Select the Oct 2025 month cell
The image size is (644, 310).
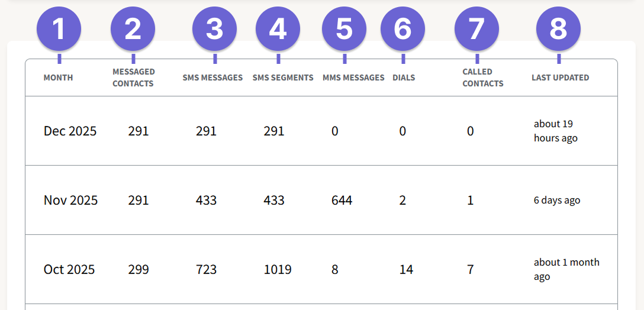(69, 270)
